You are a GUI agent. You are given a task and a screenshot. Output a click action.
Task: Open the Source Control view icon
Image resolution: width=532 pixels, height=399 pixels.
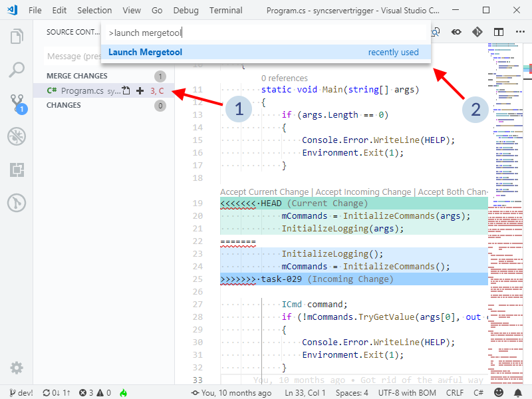18,104
